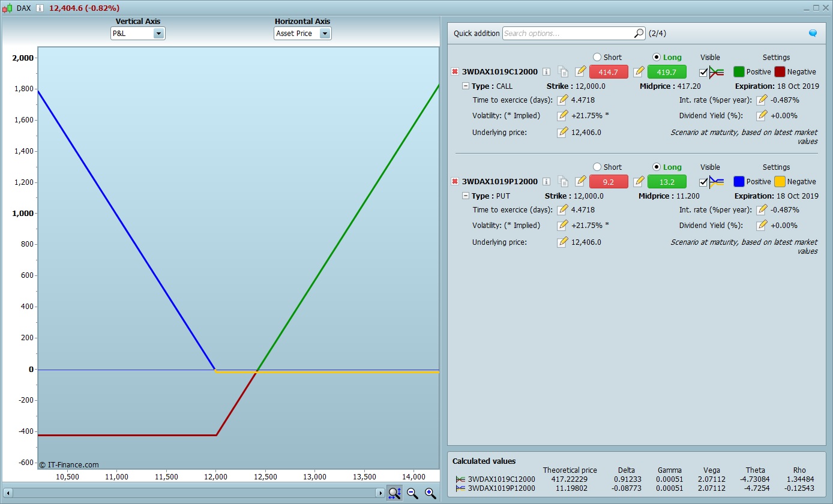This screenshot has width=833, height=504.
Task: Click the magnifier icon in the search options field
Action: 639,34
